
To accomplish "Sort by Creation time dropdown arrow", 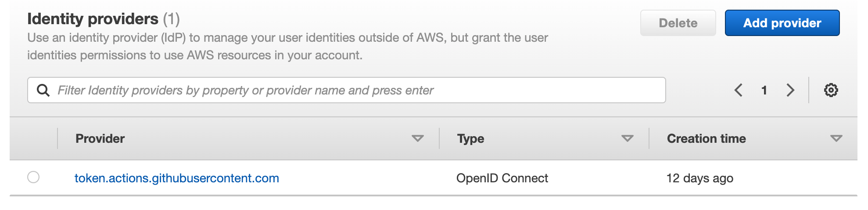I will pos(836,139).
